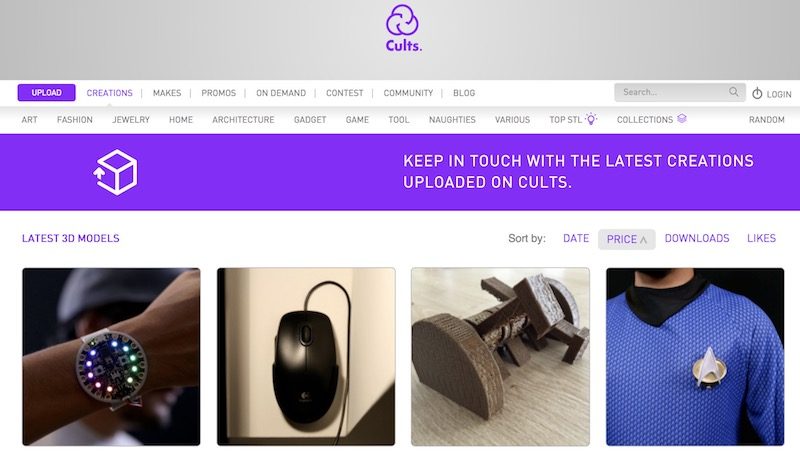Click the search magnifier icon
The height and width of the screenshot is (453, 800).
pyautogui.click(x=734, y=92)
